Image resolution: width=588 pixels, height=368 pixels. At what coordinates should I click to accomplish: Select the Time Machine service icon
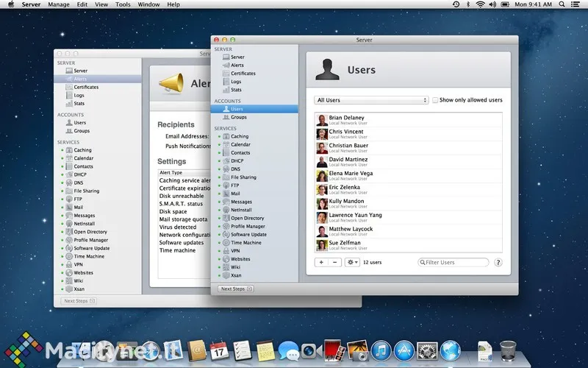tap(226, 242)
